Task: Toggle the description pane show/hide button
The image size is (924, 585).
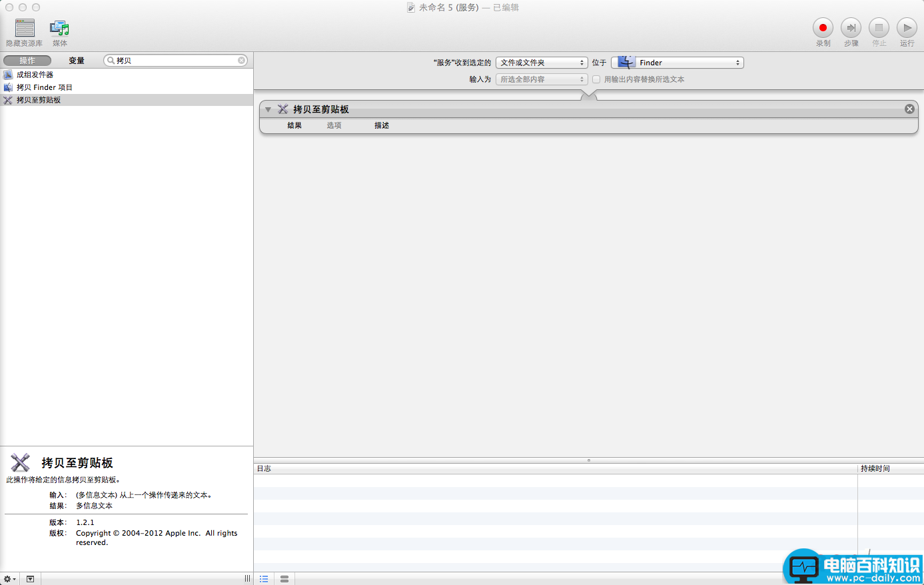Action: [30, 579]
